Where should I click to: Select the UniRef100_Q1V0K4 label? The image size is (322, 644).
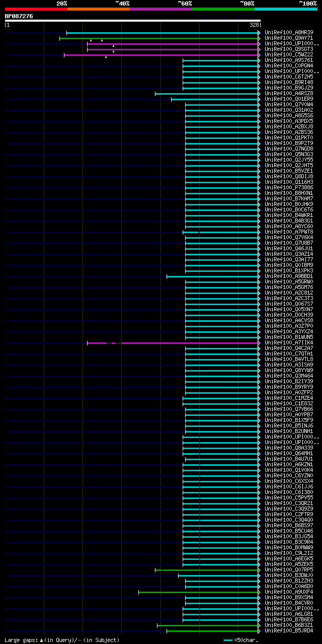(289, 470)
